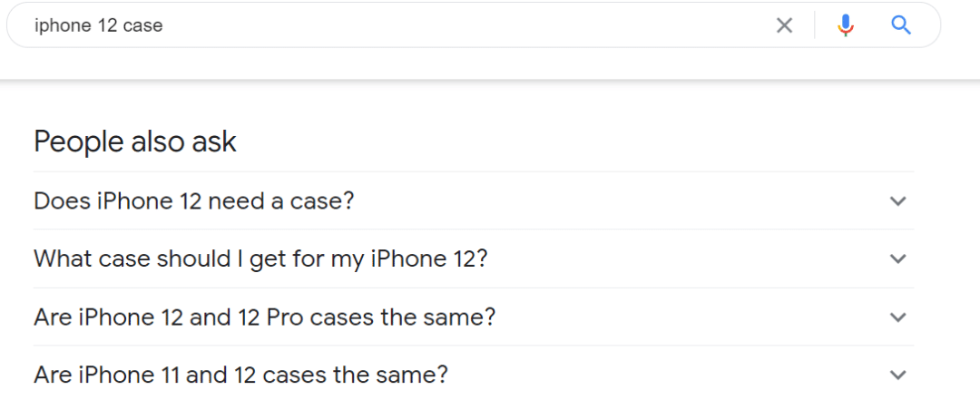Click the word "case" in the search query

[142, 25]
